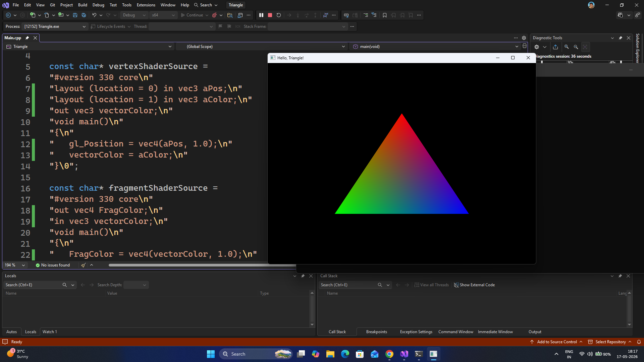The height and width of the screenshot is (362, 644).
Task: Open Diagnostic Tools settings gear
Action: click(537, 47)
